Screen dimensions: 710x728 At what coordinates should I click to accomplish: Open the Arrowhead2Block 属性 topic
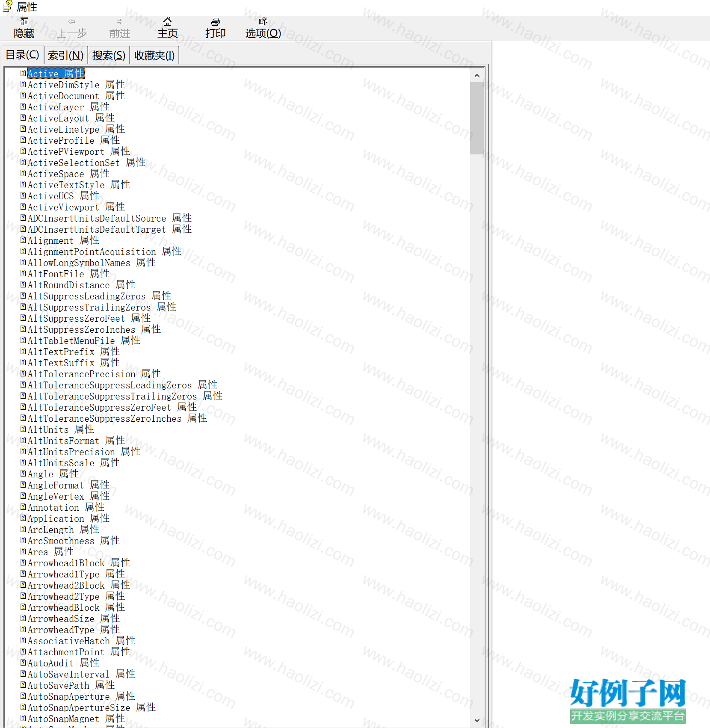[x=79, y=585]
